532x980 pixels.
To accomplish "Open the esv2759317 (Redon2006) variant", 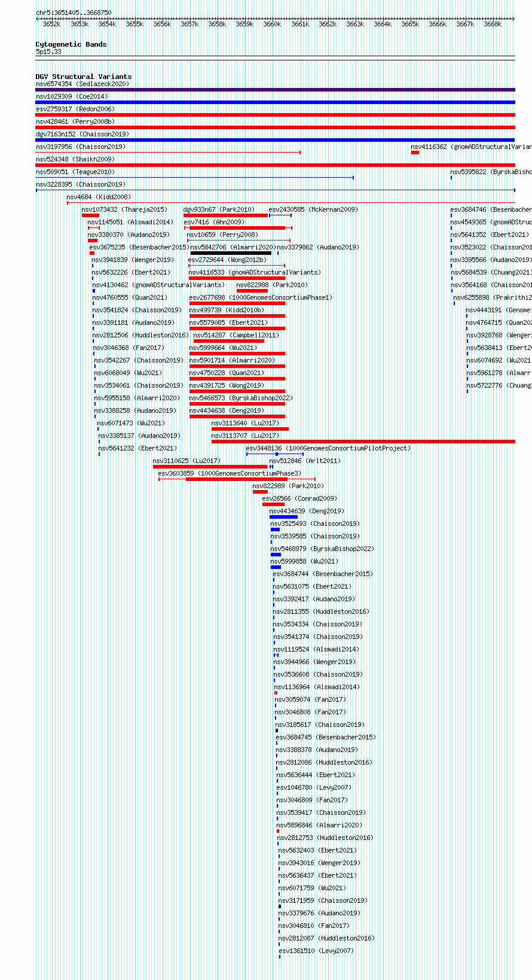I will (75, 109).
